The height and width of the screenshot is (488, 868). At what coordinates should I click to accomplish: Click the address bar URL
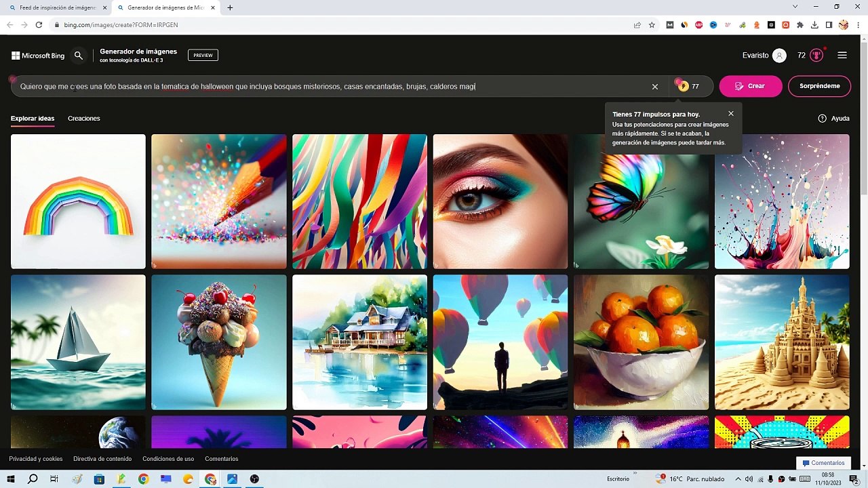[x=121, y=25]
